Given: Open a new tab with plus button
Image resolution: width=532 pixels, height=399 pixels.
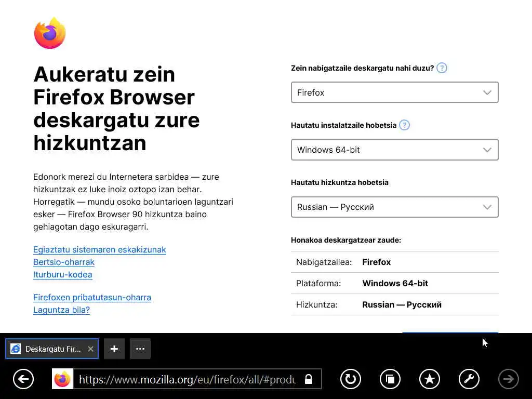Looking at the screenshot, I should pos(114,349).
